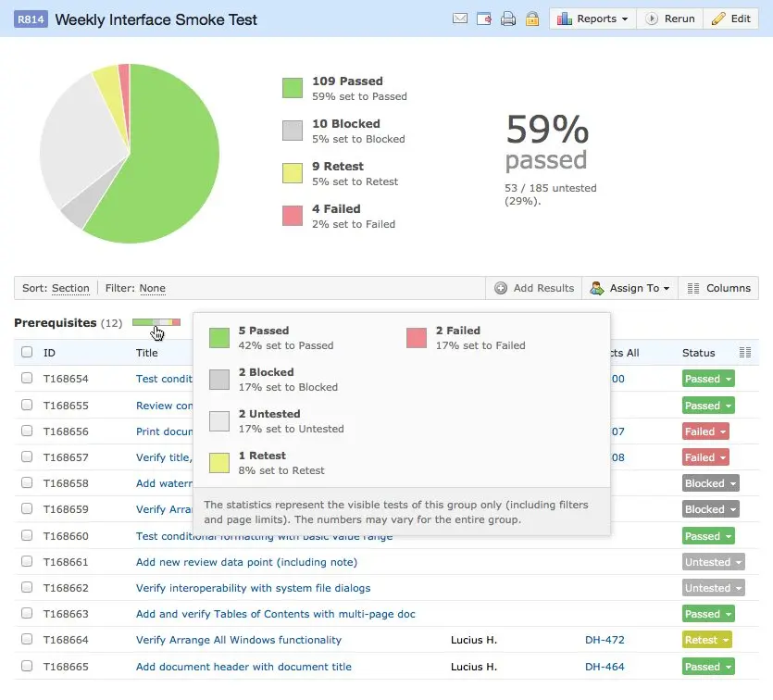Click the yellow Retest swatch in chart legend
This screenshot has width=773, height=700.
click(293, 173)
